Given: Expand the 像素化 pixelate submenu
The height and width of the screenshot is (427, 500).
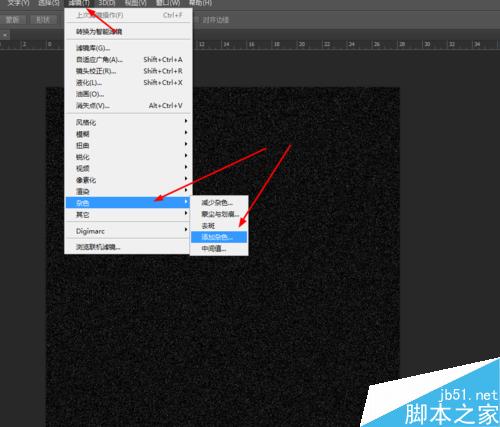Looking at the screenshot, I should point(128,180).
